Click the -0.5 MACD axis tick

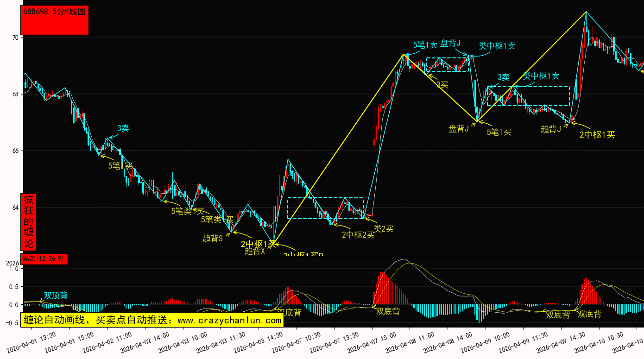point(13,323)
